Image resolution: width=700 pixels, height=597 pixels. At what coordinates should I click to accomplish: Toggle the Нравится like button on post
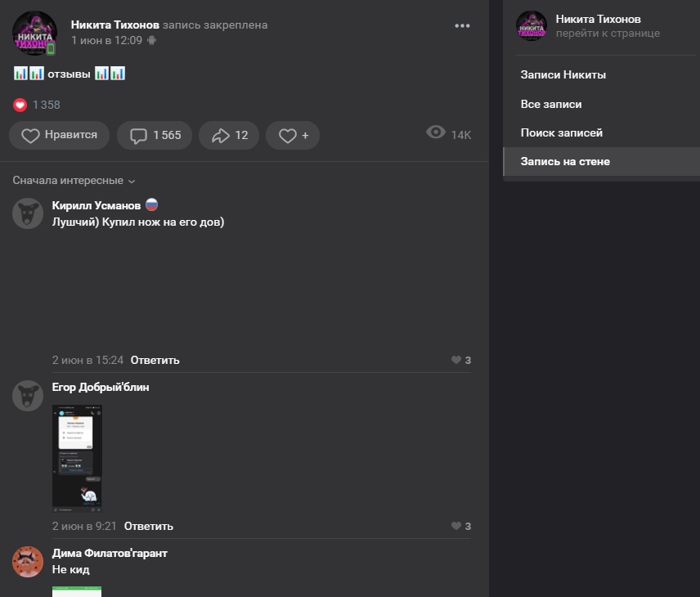tap(59, 136)
